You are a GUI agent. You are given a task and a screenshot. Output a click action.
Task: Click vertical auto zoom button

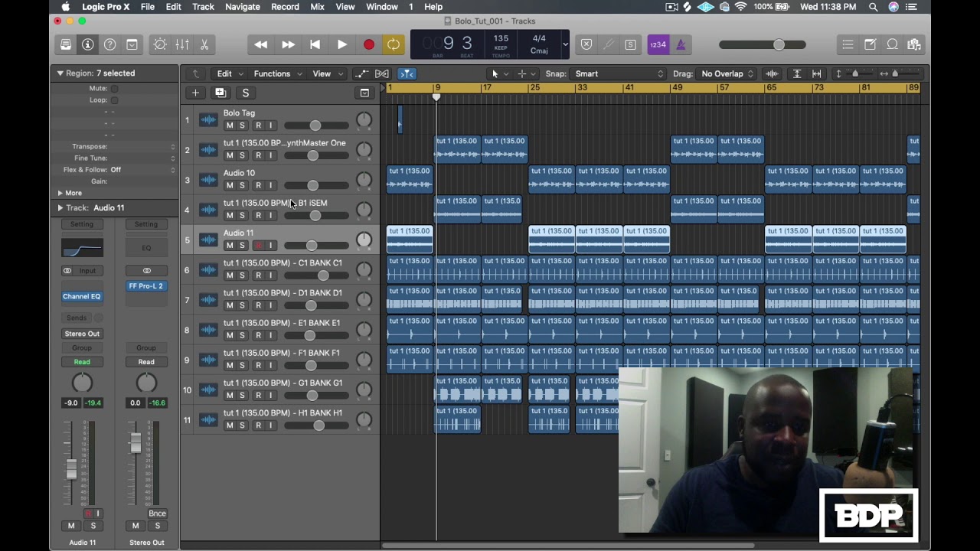click(x=797, y=73)
